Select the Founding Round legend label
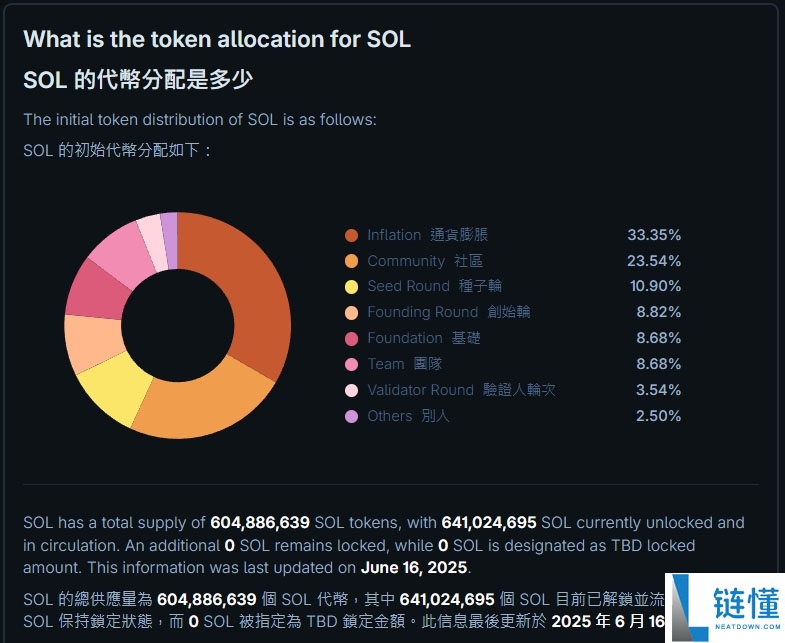Viewport: 785px width, 643px height. [x=449, y=312]
